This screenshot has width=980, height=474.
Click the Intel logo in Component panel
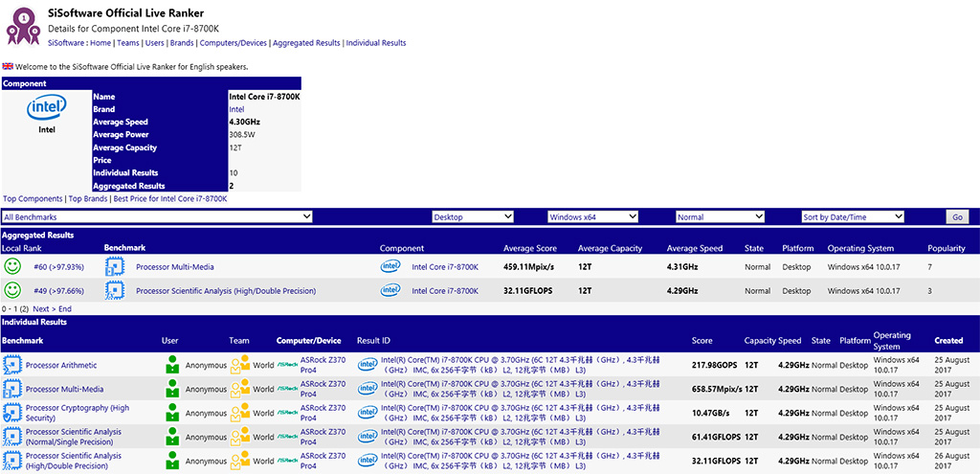46,108
